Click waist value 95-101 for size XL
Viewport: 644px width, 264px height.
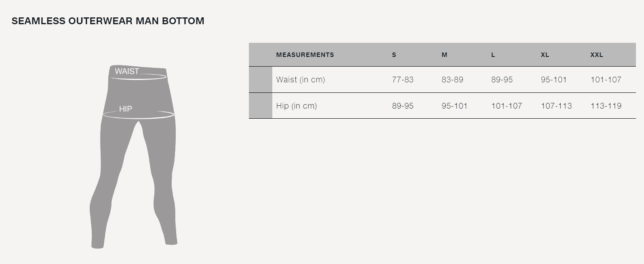554,80
